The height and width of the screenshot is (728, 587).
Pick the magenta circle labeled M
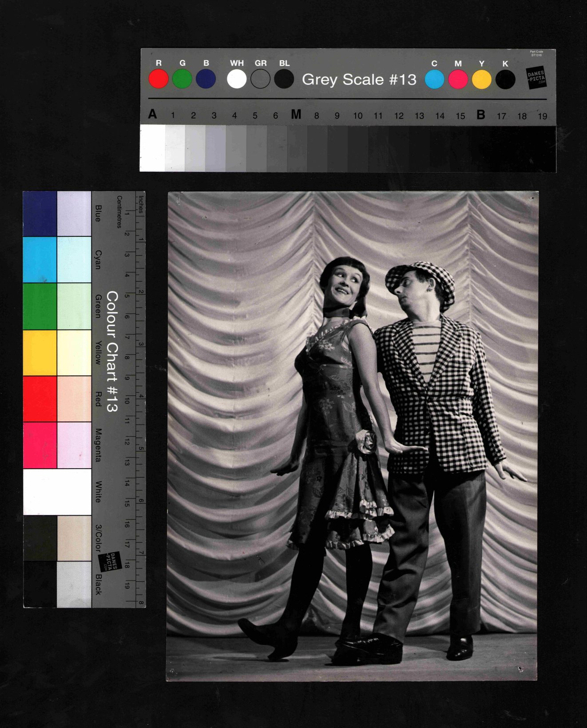pos(458,80)
